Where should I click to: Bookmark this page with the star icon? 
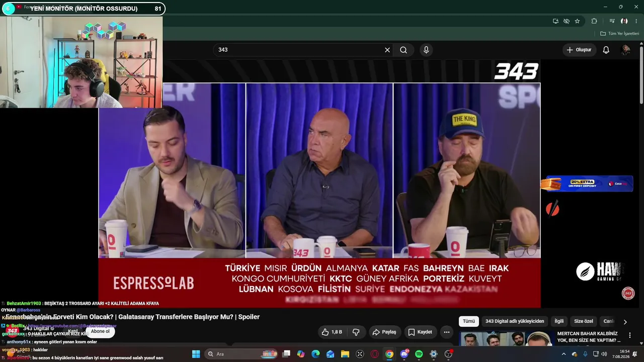click(x=577, y=21)
